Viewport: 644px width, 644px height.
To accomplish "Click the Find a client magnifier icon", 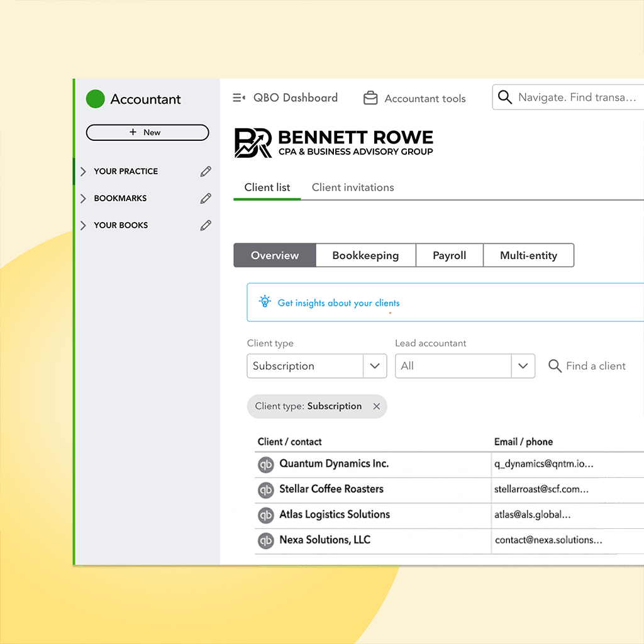I will 555,366.
